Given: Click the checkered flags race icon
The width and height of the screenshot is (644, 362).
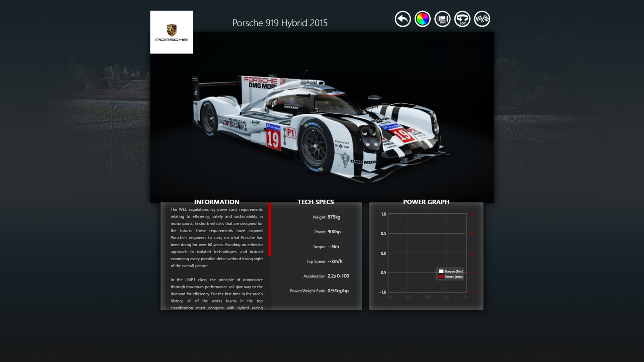Looking at the screenshot, I should click(482, 19).
